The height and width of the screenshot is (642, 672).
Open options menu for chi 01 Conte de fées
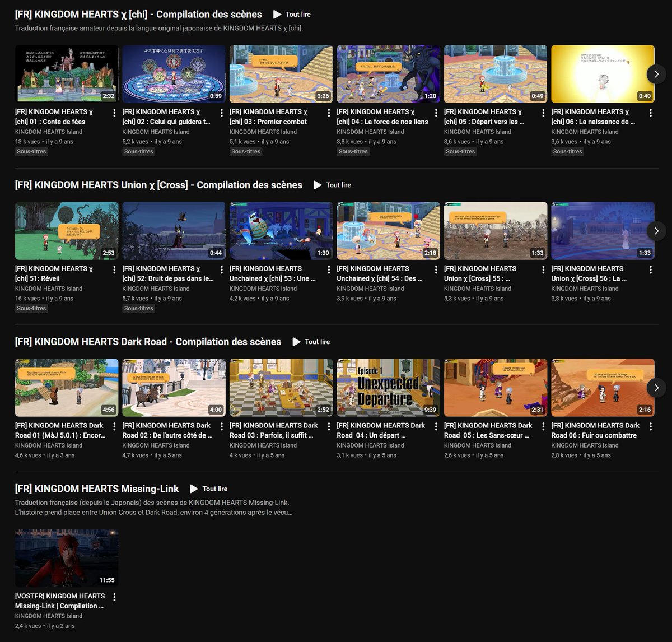coord(115,113)
